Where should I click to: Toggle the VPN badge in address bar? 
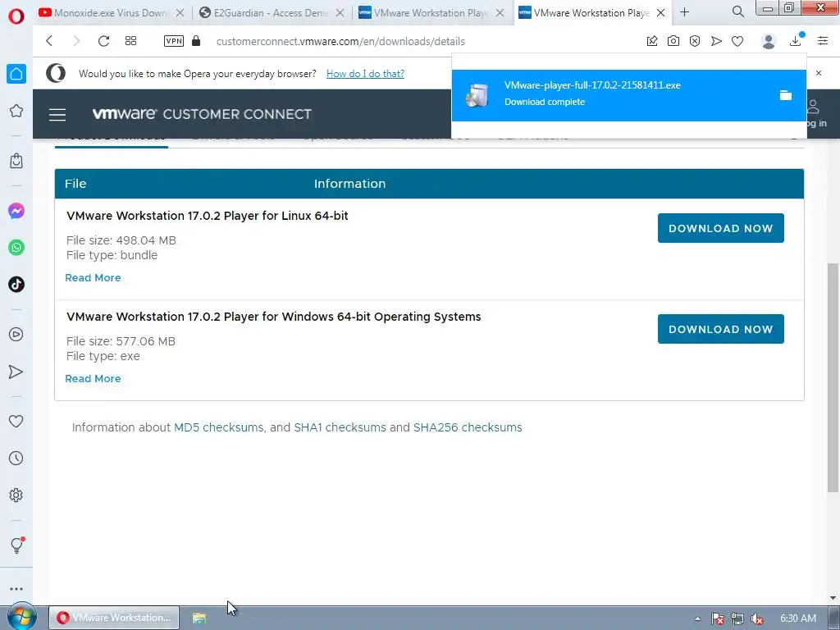[x=174, y=41]
